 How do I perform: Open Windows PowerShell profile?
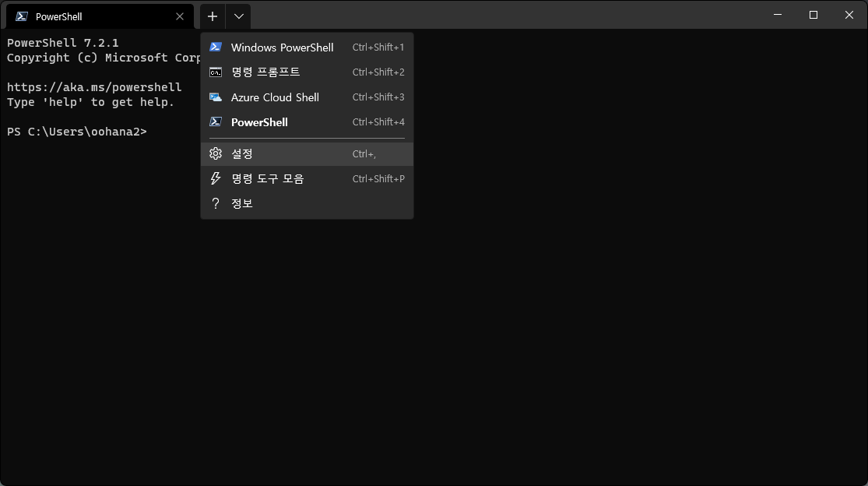tap(307, 48)
